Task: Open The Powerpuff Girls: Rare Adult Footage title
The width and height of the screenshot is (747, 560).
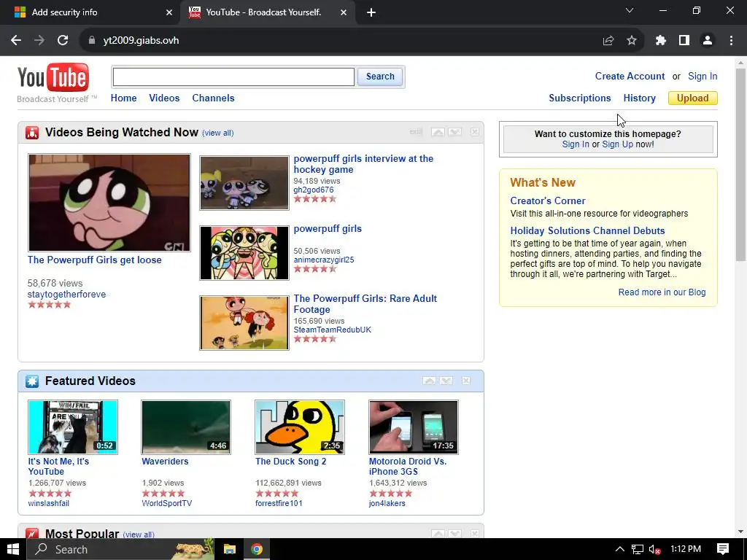Action: tap(365, 304)
